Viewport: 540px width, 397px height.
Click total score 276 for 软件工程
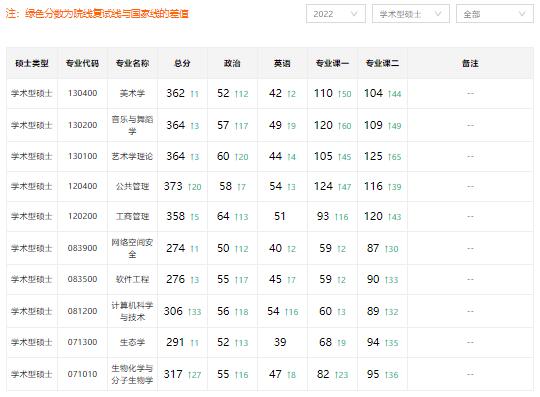(176, 279)
